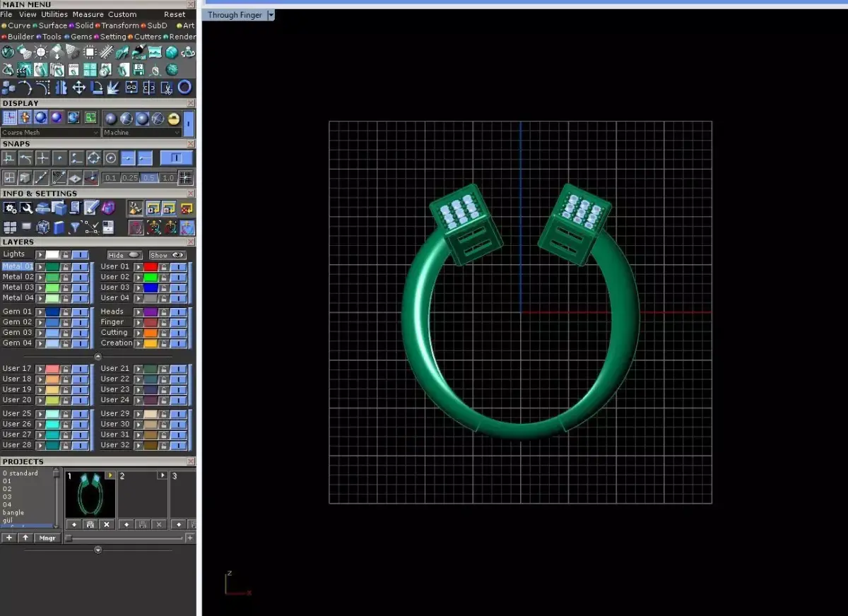The image size is (848, 616).
Task: Open the chip processor icon in main menu
Action: click(x=90, y=52)
